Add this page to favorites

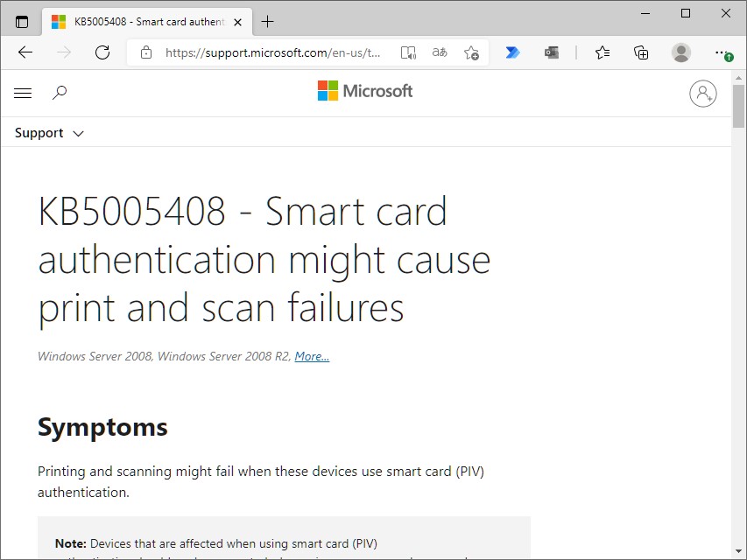471,52
